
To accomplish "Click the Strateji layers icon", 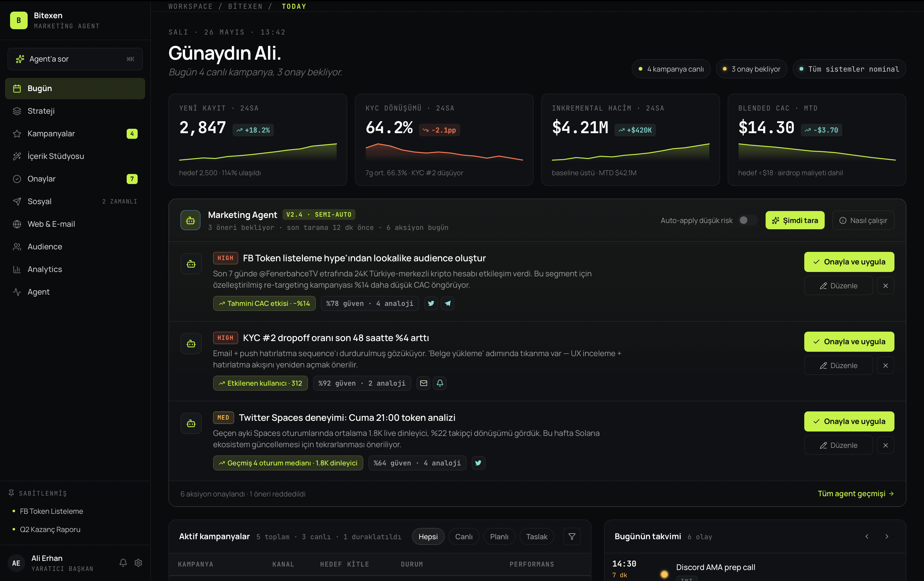I will pos(17,111).
